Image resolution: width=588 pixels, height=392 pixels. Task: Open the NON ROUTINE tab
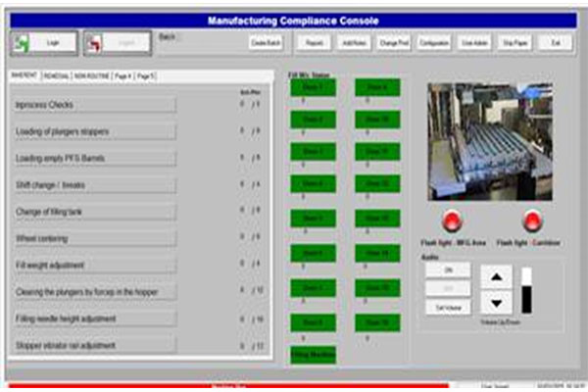pos(90,75)
